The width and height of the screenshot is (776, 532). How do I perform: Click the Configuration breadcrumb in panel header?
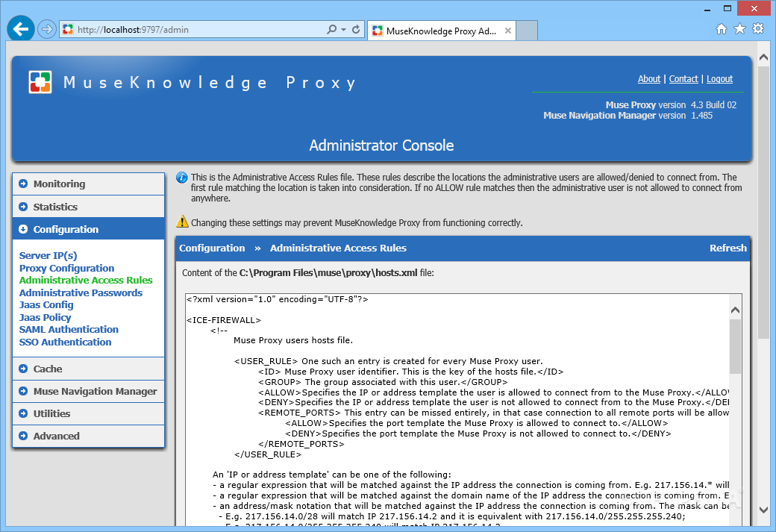point(212,248)
